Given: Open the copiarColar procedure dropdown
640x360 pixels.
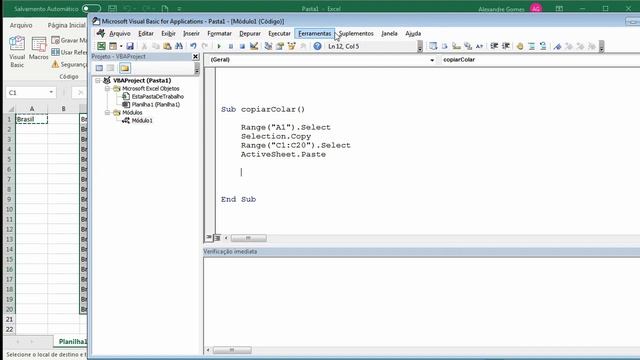Looking at the screenshot, I should point(541,60).
